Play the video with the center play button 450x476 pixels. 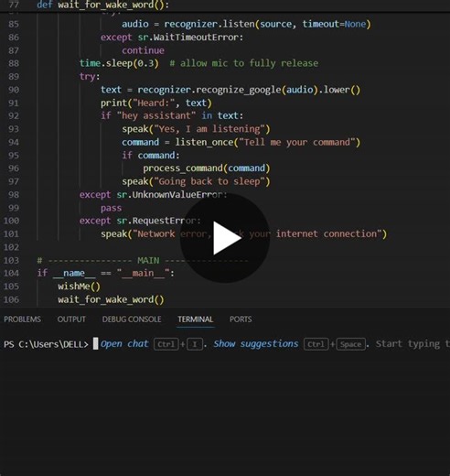click(225, 238)
